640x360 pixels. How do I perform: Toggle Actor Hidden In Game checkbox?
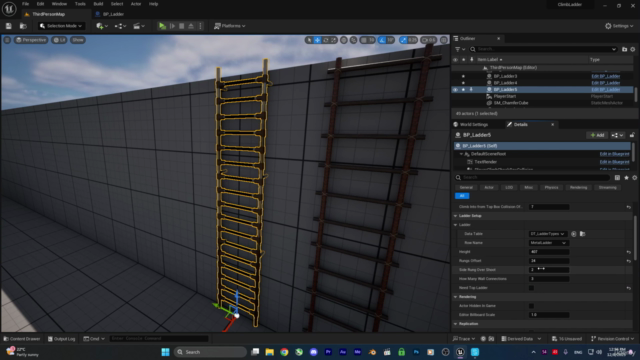[531, 306]
